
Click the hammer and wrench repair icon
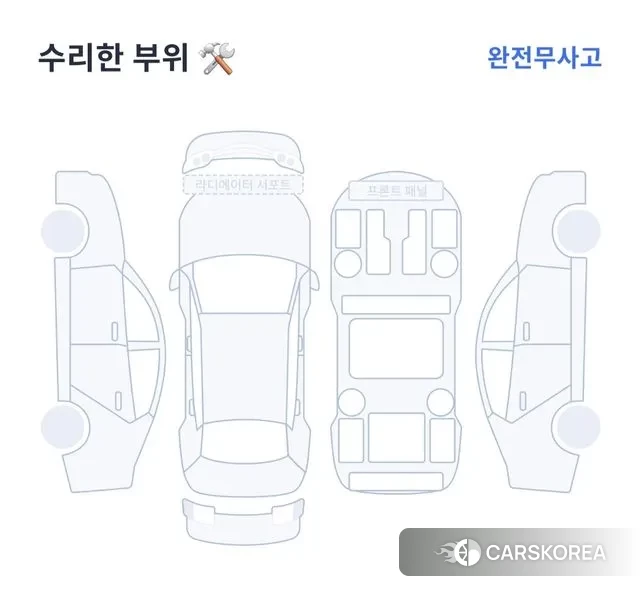pyautogui.click(x=216, y=59)
